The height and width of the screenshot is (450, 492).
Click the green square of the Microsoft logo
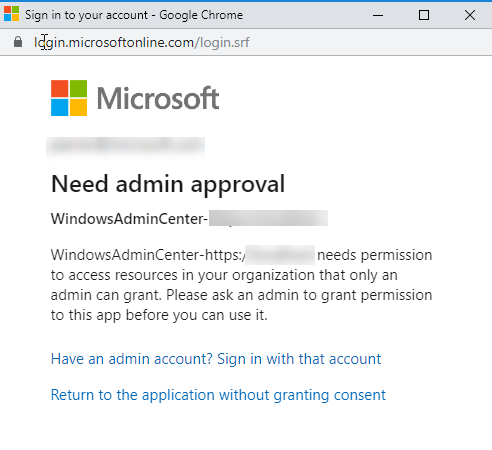[78, 88]
